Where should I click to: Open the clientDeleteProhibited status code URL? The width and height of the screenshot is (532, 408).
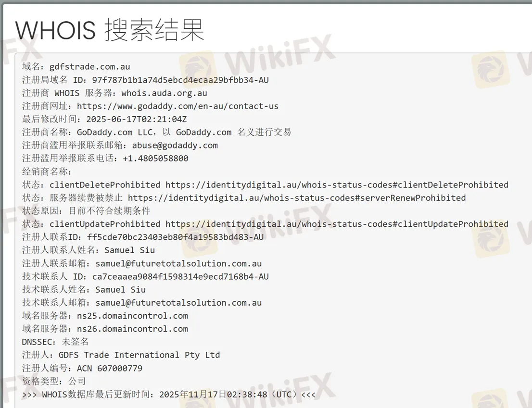coord(337,185)
